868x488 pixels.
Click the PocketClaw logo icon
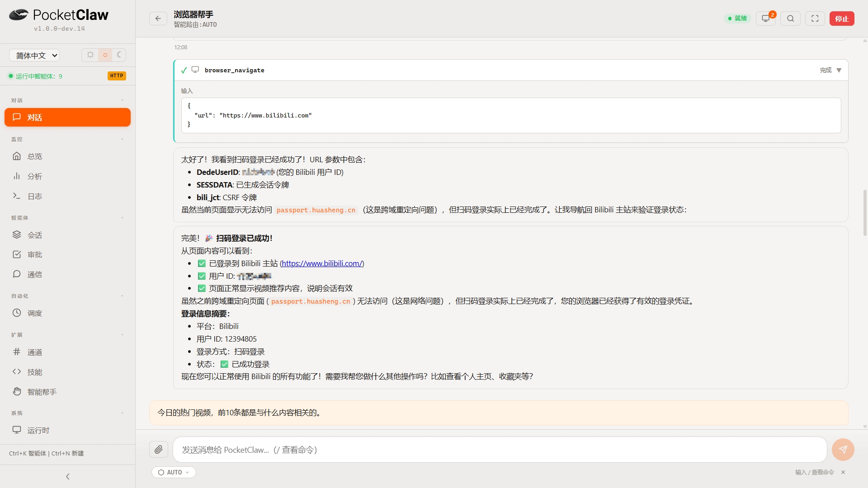(19, 15)
